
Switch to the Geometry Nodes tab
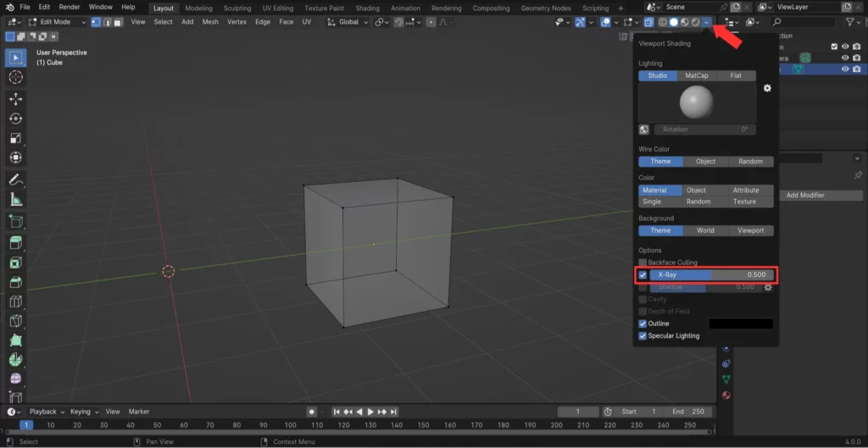(546, 8)
